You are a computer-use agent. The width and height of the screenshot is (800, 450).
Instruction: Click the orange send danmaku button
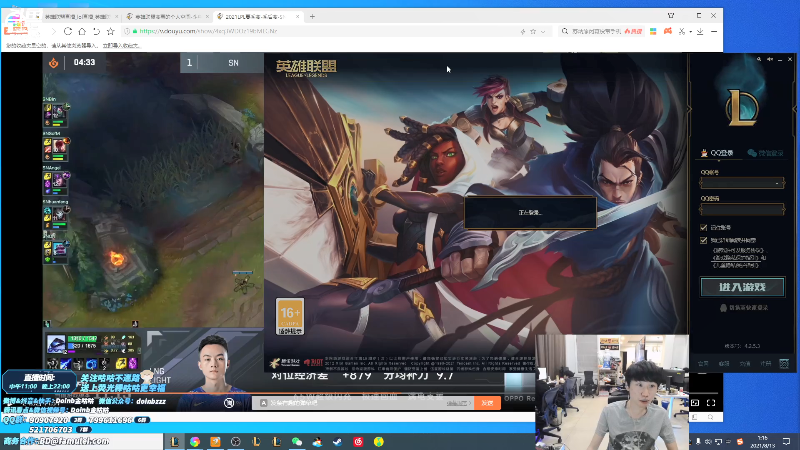point(487,403)
